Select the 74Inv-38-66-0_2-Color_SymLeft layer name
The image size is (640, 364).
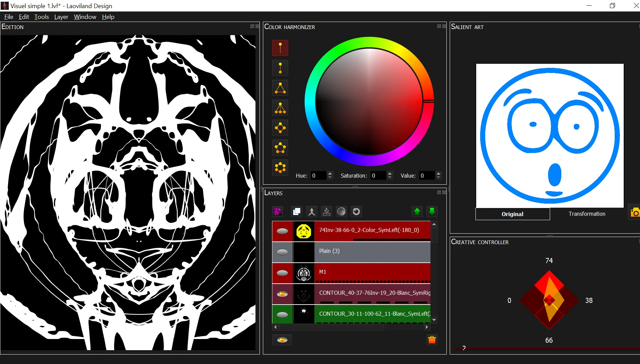coord(369,230)
